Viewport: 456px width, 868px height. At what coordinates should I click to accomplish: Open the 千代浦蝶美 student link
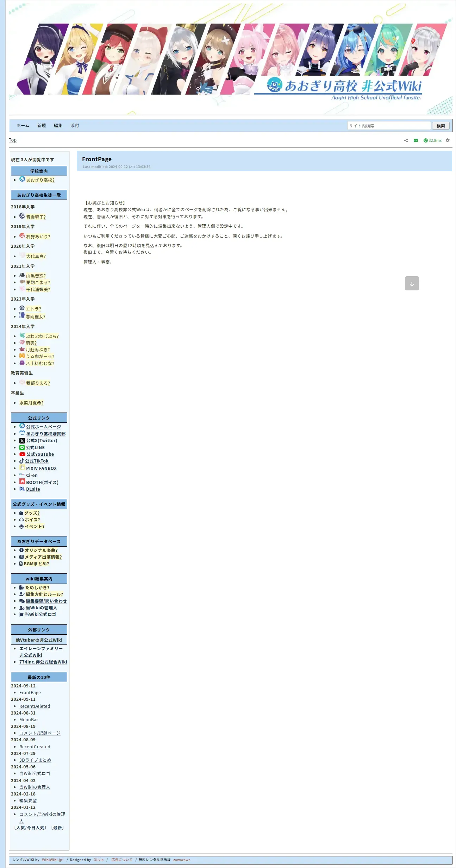pos(38,290)
